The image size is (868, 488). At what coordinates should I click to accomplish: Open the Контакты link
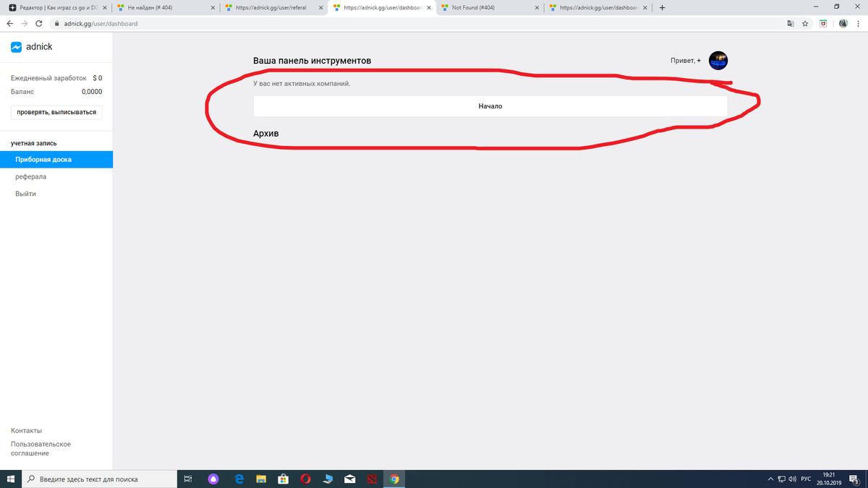[x=26, y=430]
